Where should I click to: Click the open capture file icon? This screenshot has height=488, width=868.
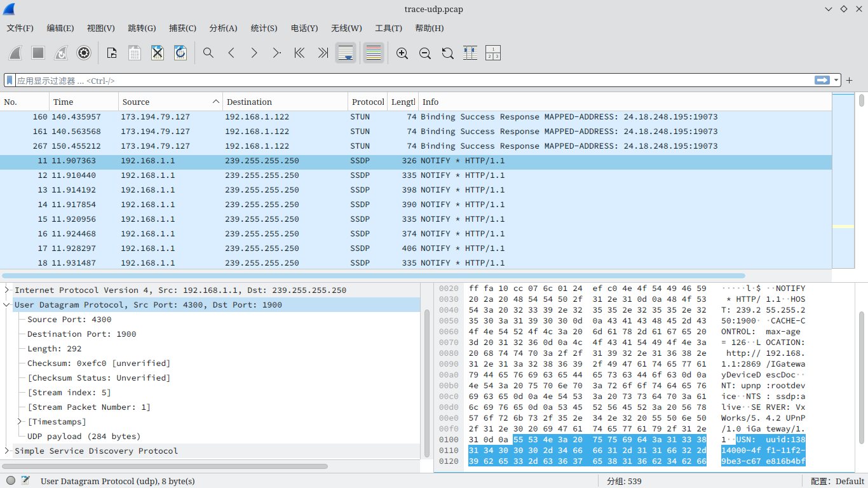(112, 53)
